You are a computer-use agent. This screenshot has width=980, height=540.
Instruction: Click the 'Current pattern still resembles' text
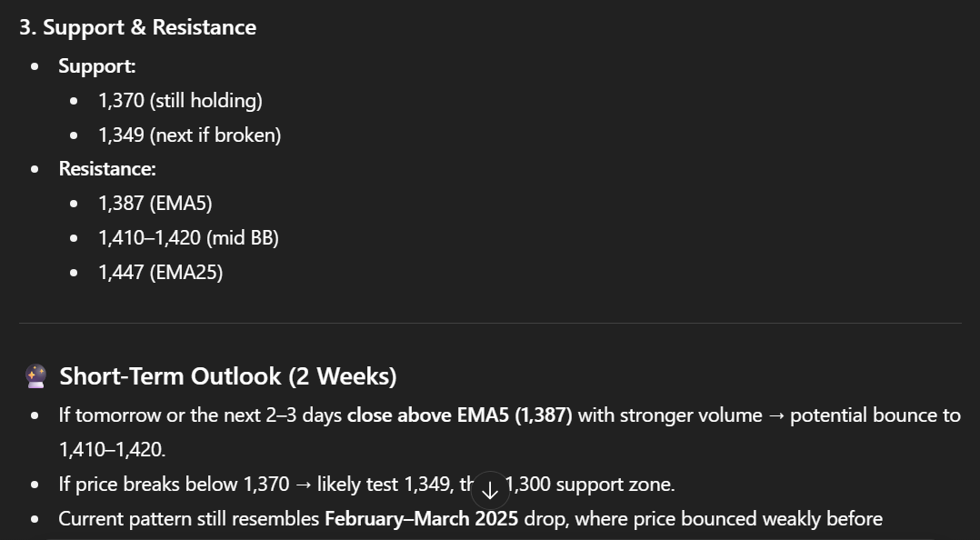point(189,519)
